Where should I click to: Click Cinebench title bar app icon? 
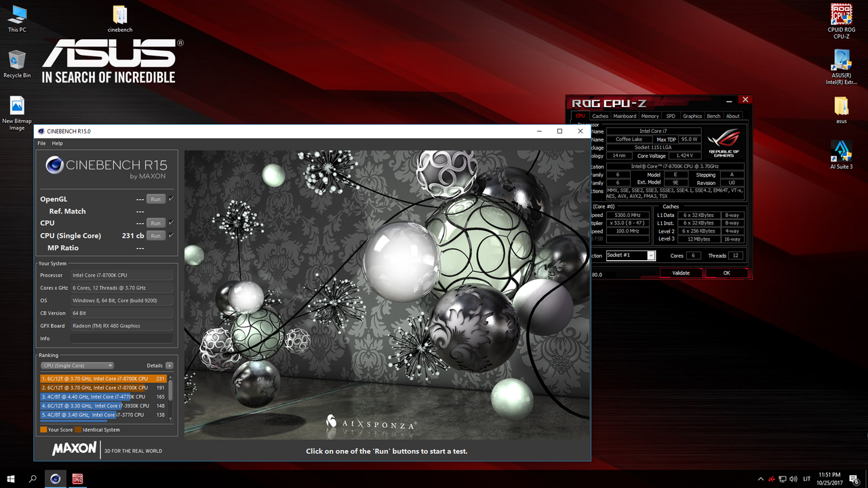(41, 131)
